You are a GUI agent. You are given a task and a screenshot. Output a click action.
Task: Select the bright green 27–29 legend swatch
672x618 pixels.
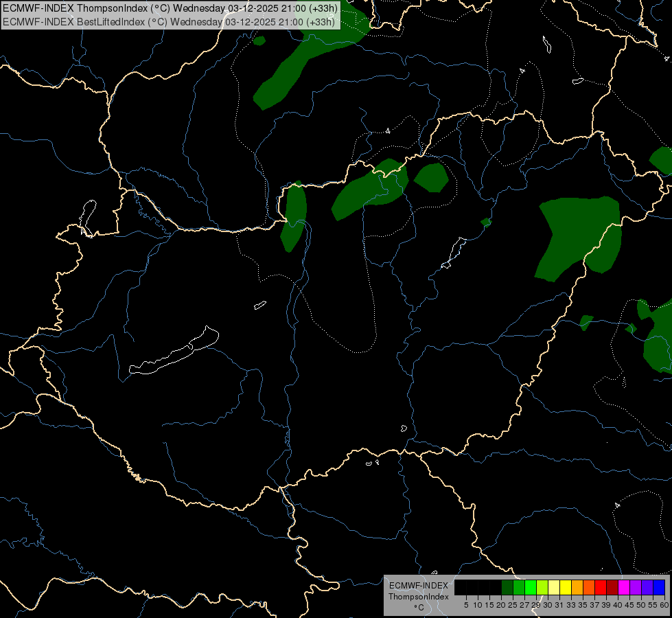click(531, 587)
